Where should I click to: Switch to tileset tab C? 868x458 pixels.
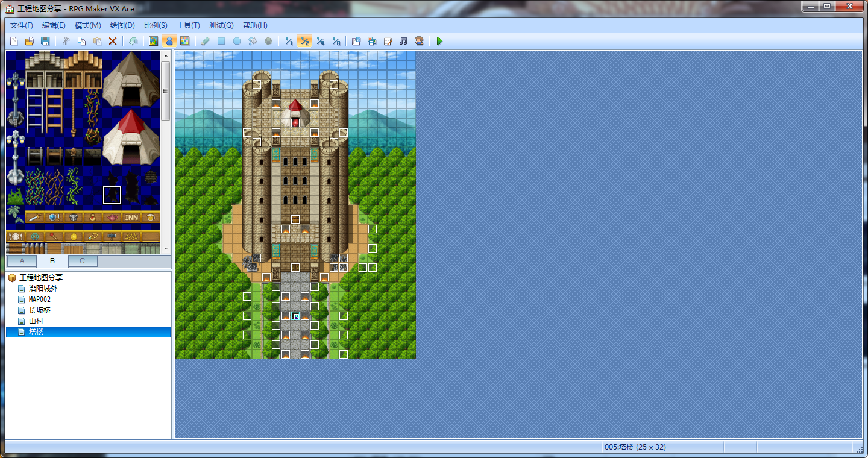tap(83, 261)
